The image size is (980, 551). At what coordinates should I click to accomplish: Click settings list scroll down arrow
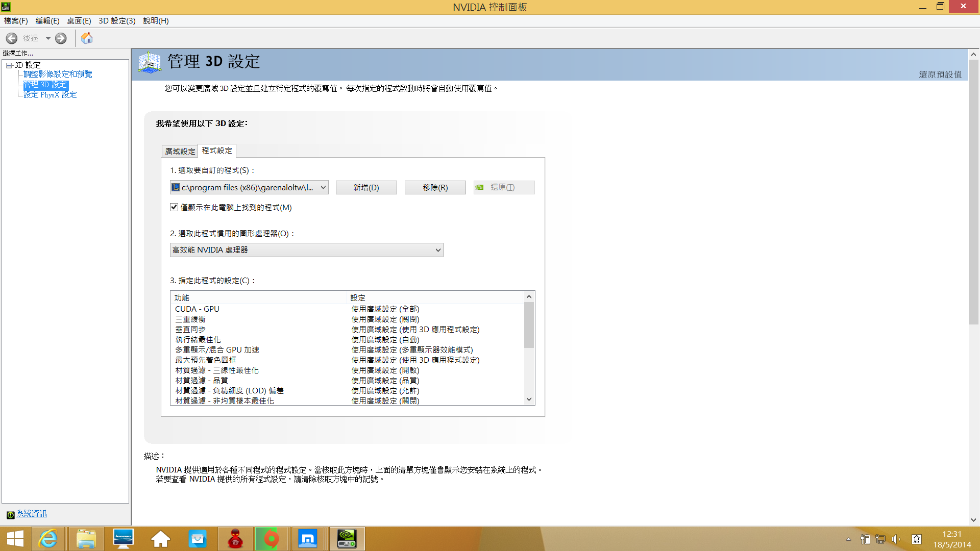pos(529,399)
